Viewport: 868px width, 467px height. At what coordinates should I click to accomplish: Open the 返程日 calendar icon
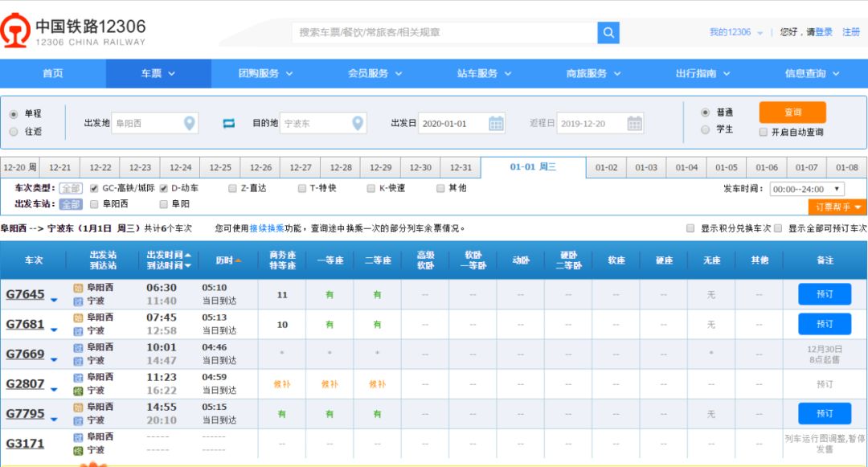click(634, 123)
